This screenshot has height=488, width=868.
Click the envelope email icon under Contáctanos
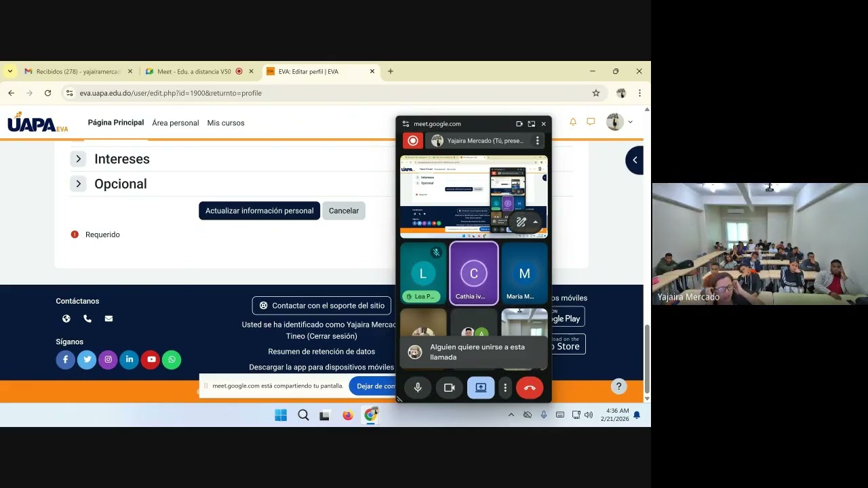pos(108,319)
